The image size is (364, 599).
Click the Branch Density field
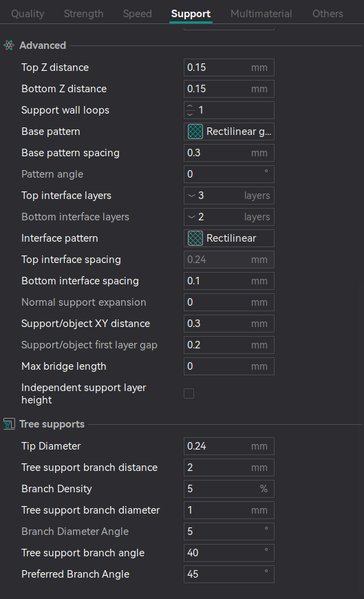tap(229, 489)
